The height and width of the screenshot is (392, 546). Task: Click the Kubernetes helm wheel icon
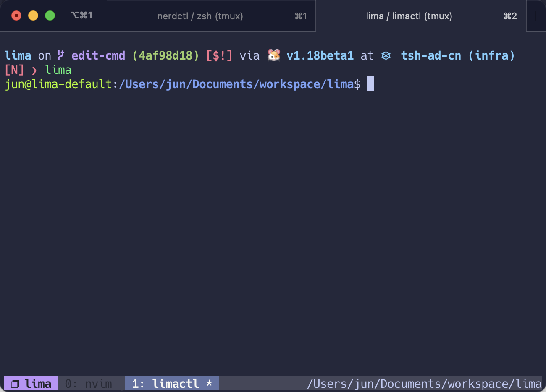click(x=386, y=55)
